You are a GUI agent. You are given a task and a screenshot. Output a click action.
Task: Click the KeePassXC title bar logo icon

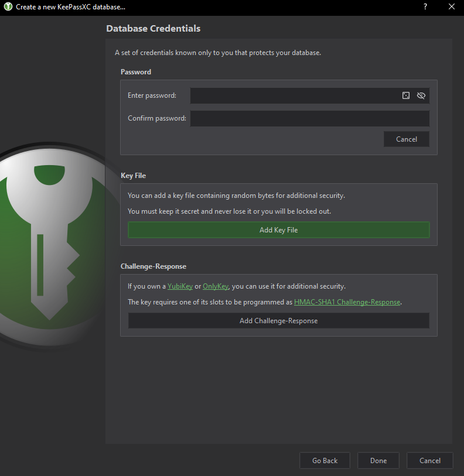point(8,6)
